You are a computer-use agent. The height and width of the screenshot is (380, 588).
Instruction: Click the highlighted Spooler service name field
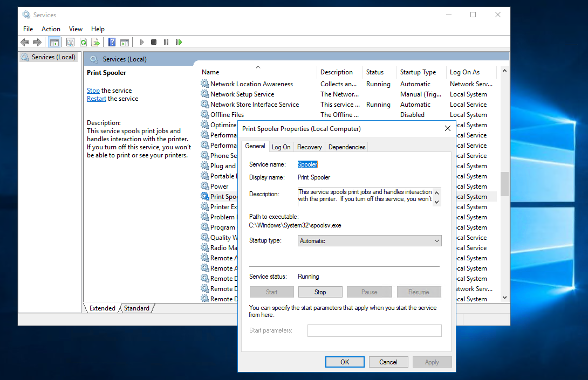click(x=307, y=164)
